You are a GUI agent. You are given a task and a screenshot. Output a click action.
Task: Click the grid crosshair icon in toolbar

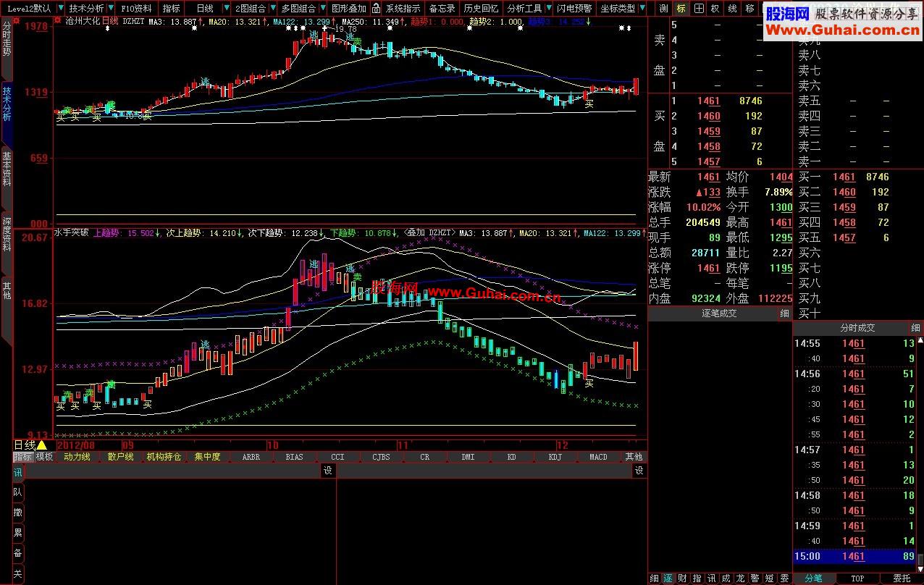point(698,9)
